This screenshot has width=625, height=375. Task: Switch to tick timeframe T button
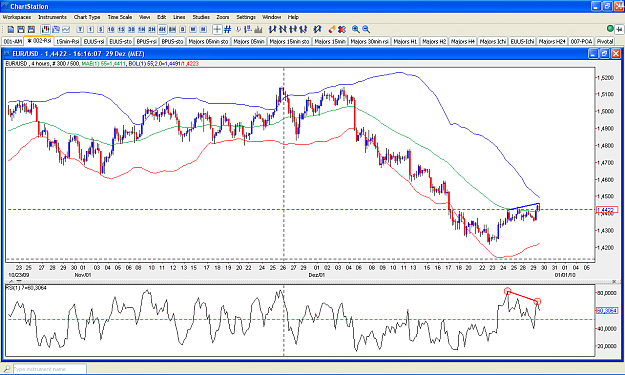pos(80,29)
